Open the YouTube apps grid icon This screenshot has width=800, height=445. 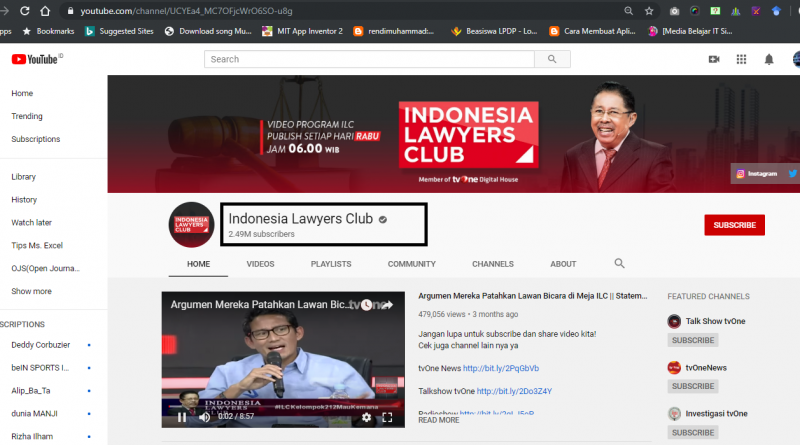(x=741, y=59)
